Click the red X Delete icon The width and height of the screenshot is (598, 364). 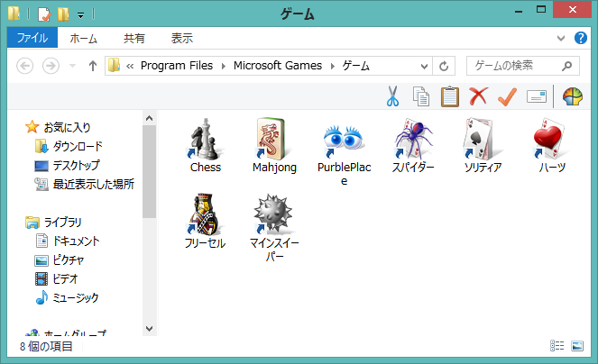tap(478, 96)
